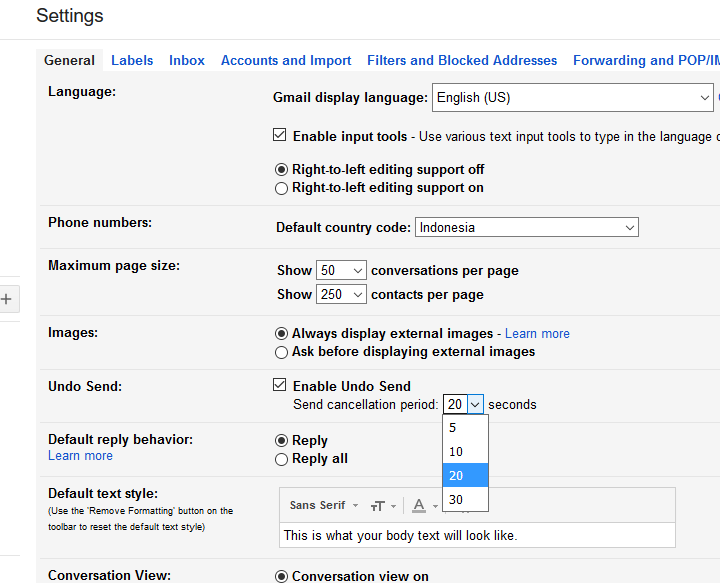Viewport: 720px width, 583px height.
Task: Open Gmail display language dropdown
Action: 573,97
